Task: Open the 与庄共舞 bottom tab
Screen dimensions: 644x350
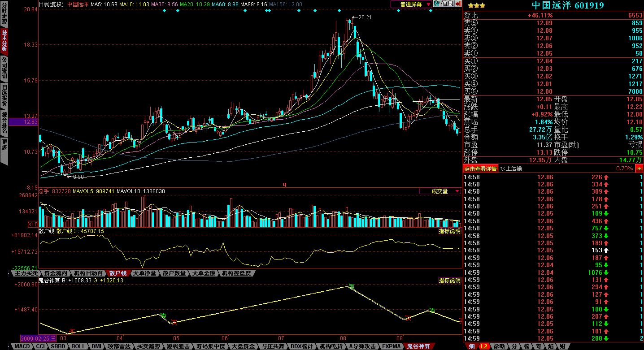Action: point(273,346)
